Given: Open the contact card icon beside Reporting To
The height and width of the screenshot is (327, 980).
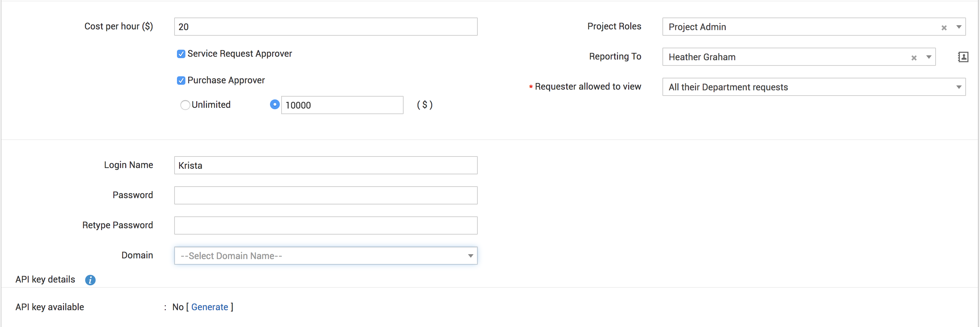Looking at the screenshot, I should [x=963, y=57].
